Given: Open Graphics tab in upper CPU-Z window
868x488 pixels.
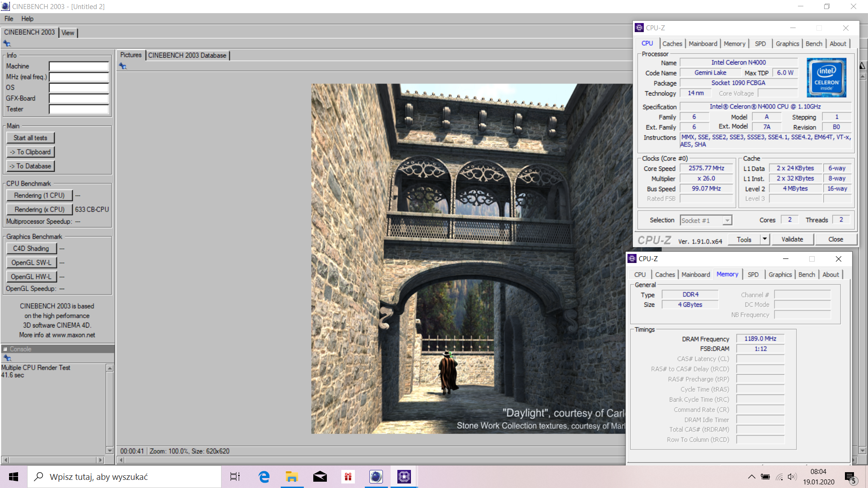Looking at the screenshot, I should tap(788, 43).
